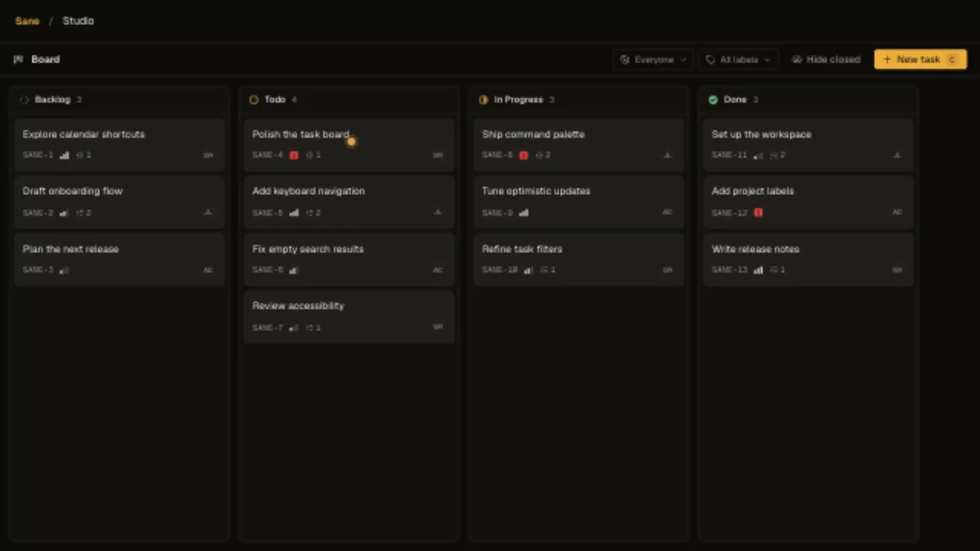980x551 pixels.
Task: Click the SANE-2 task identifier
Action: point(38,213)
